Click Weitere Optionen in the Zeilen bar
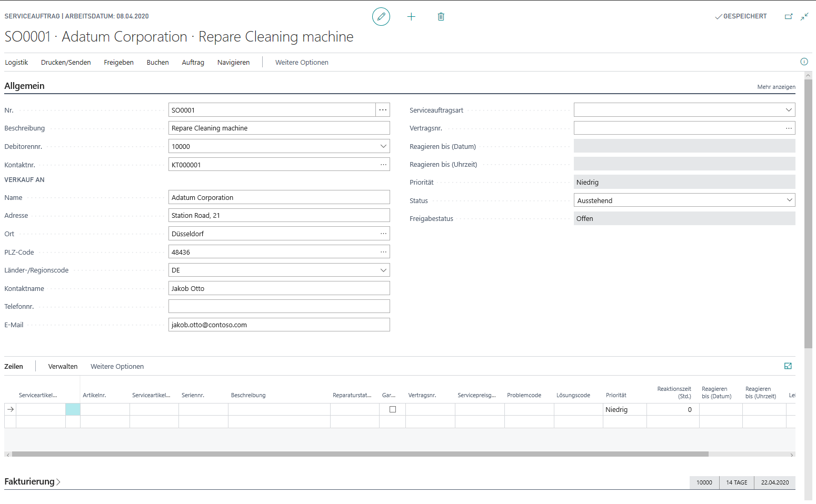Viewport: 816px width, 504px height. coord(117,366)
